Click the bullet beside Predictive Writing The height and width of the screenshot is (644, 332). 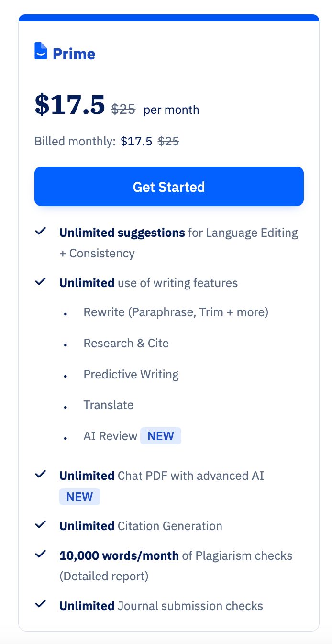(65, 377)
